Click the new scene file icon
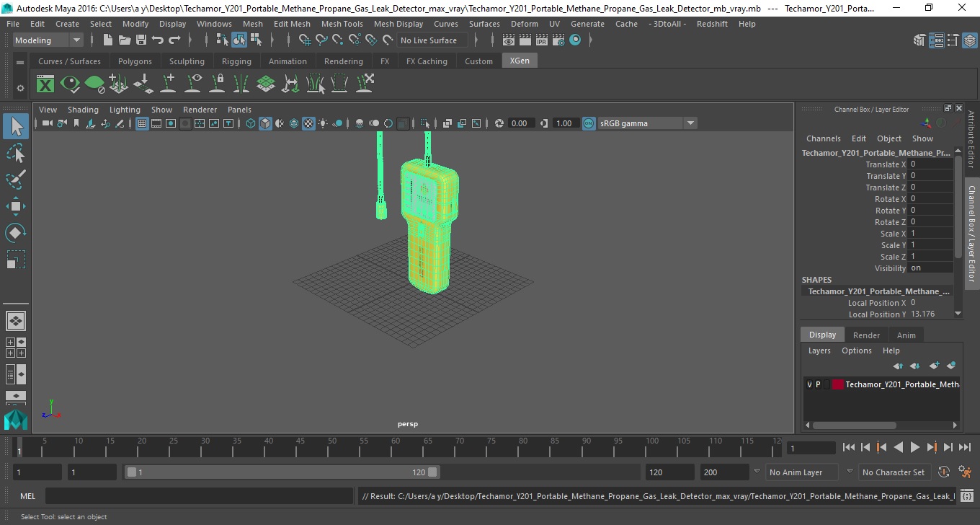980x525 pixels. (107, 40)
